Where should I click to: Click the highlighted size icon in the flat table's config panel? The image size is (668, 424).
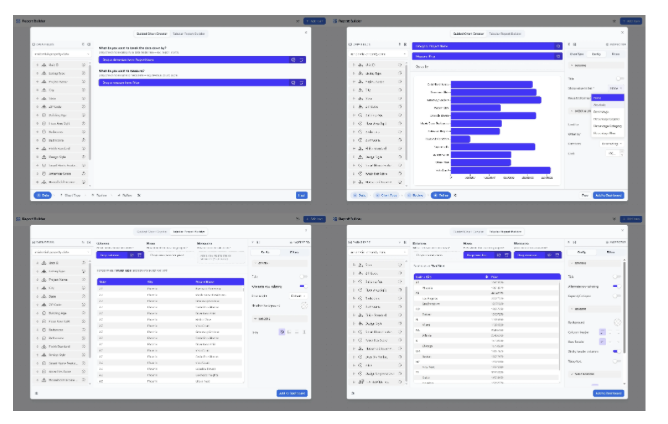pos(282,332)
